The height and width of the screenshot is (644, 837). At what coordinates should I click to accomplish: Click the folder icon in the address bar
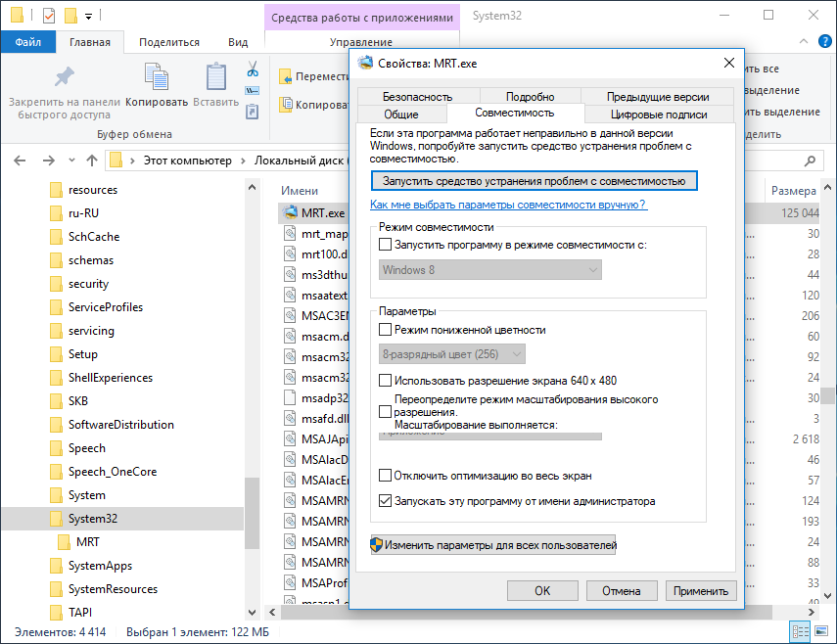point(116,161)
